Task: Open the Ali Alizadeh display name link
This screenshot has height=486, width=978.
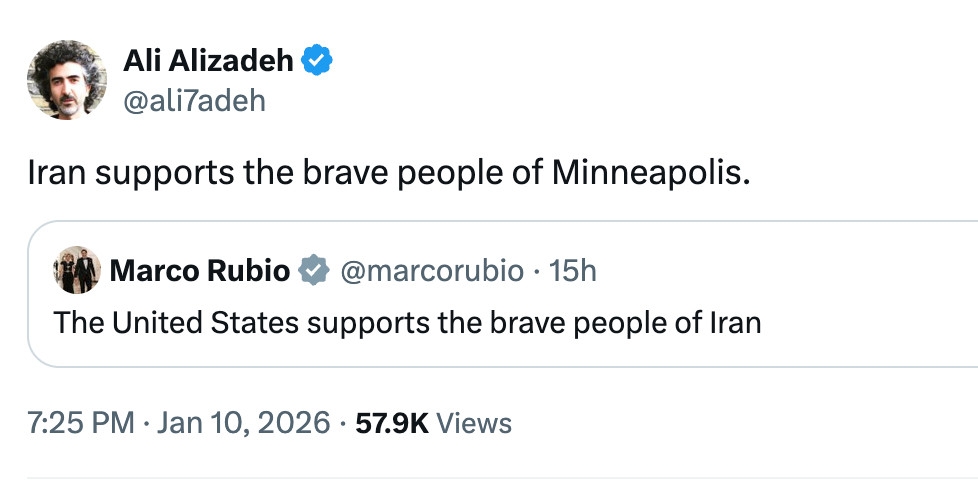Action: [x=208, y=61]
